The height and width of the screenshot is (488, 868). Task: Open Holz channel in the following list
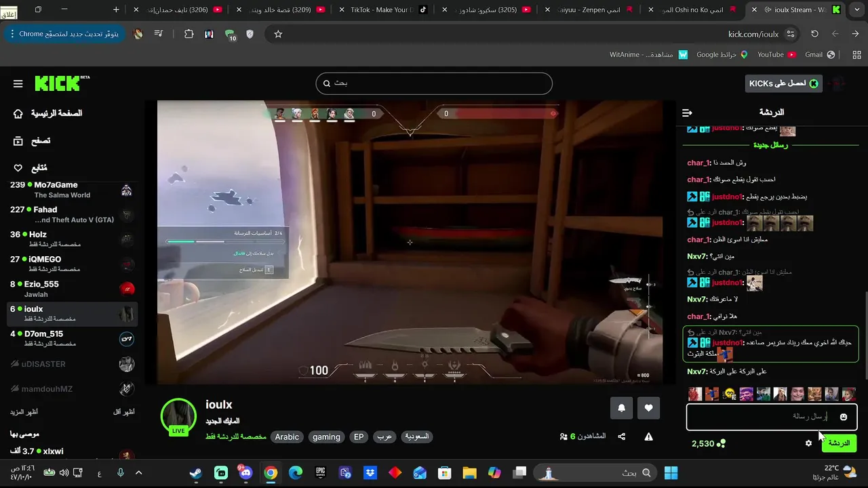point(72,239)
